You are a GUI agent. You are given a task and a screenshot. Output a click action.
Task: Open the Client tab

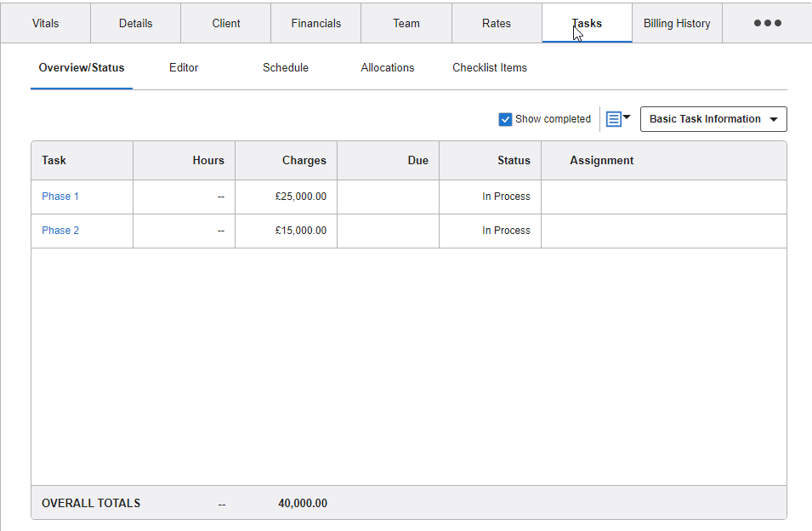click(226, 23)
